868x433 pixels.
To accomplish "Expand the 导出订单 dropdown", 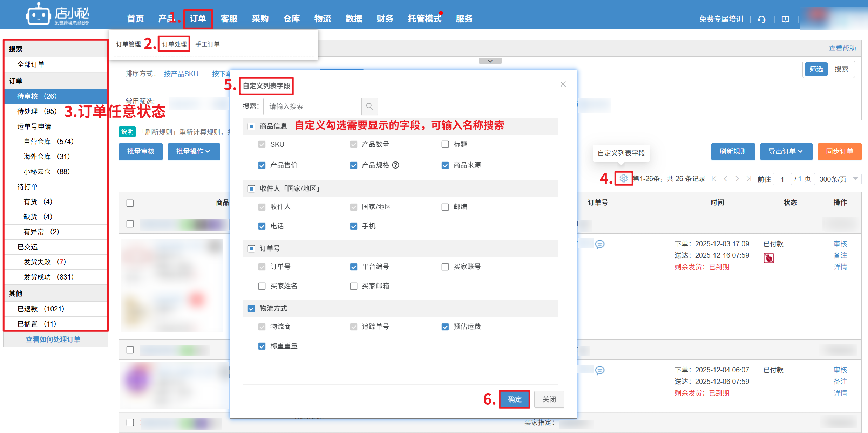I will pos(786,151).
